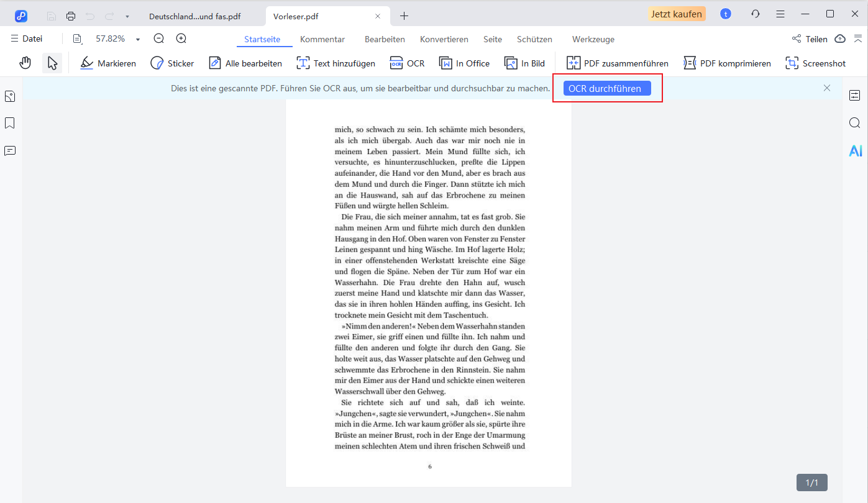Screen dimensions: 868x503
Task: Switch to the Konvertieren tab
Action: tap(444, 39)
